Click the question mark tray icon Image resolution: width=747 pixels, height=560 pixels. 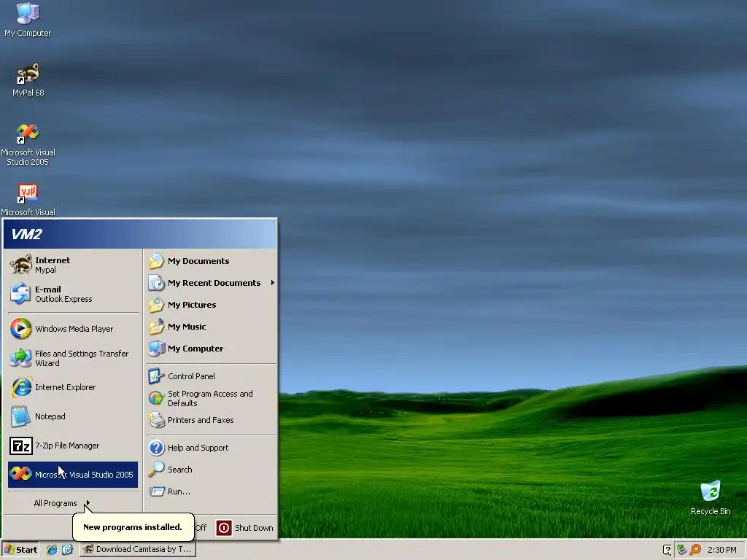coord(667,550)
